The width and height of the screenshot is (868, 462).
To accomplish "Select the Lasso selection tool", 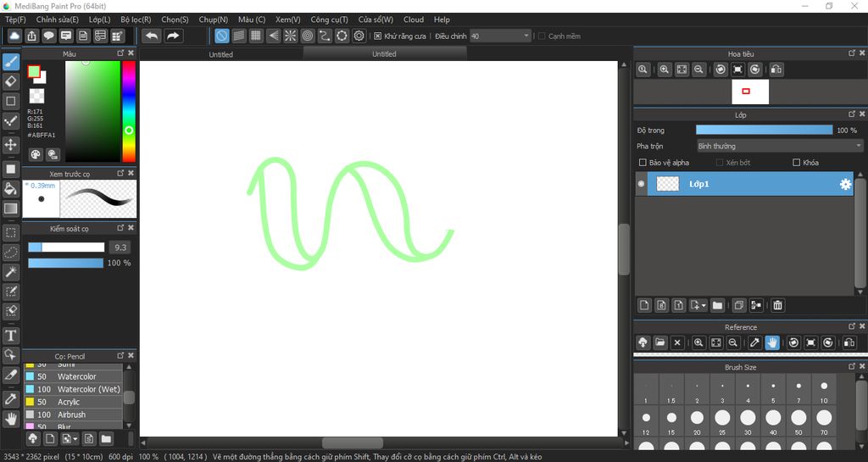I will coord(10,253).
